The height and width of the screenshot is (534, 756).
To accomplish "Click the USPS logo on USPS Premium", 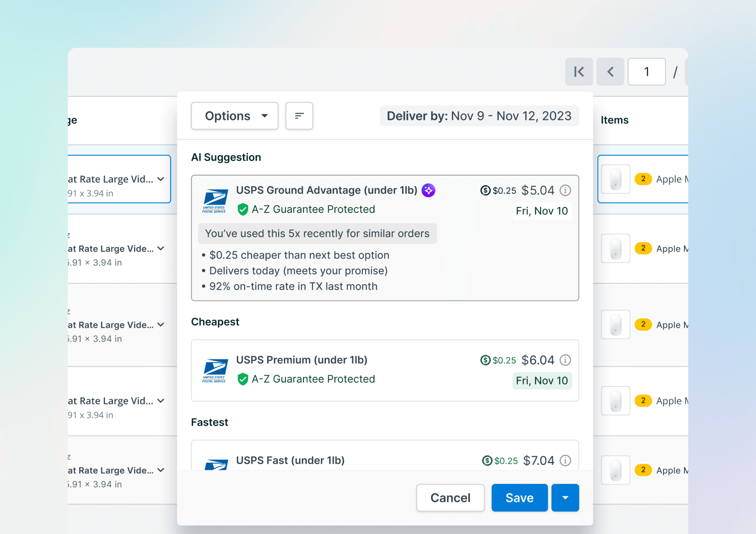I will (x=214, y=370).
